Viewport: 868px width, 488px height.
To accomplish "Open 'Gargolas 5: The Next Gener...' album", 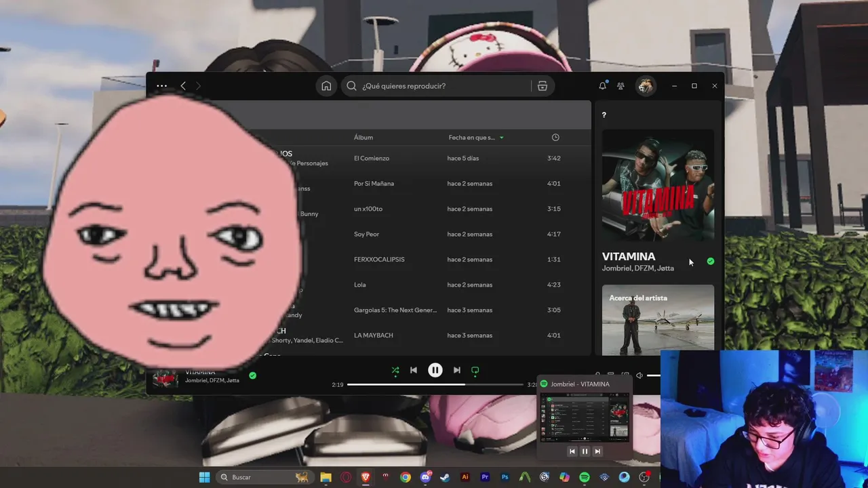I will pyautogui.click(x=395, y=310).
